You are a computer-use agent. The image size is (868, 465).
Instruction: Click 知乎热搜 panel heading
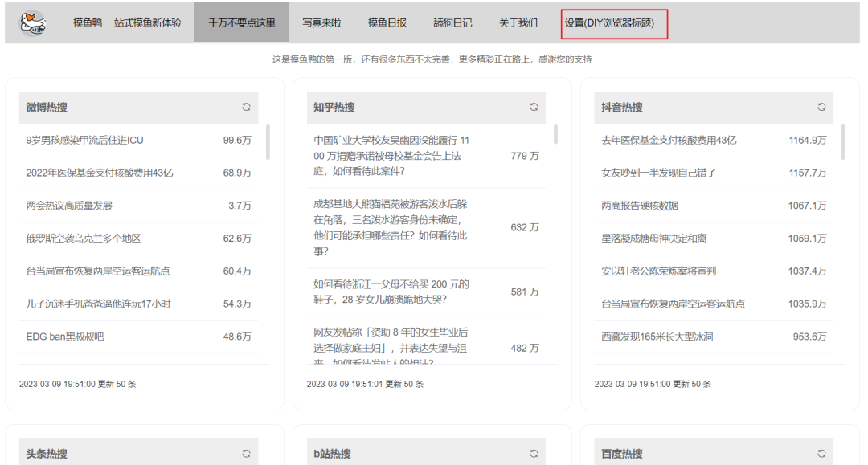click(x=334, y=108)
